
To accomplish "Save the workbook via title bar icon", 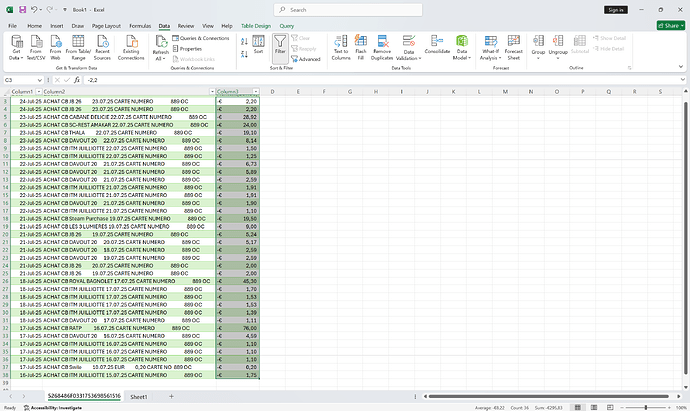I will (x=22, y=10).
